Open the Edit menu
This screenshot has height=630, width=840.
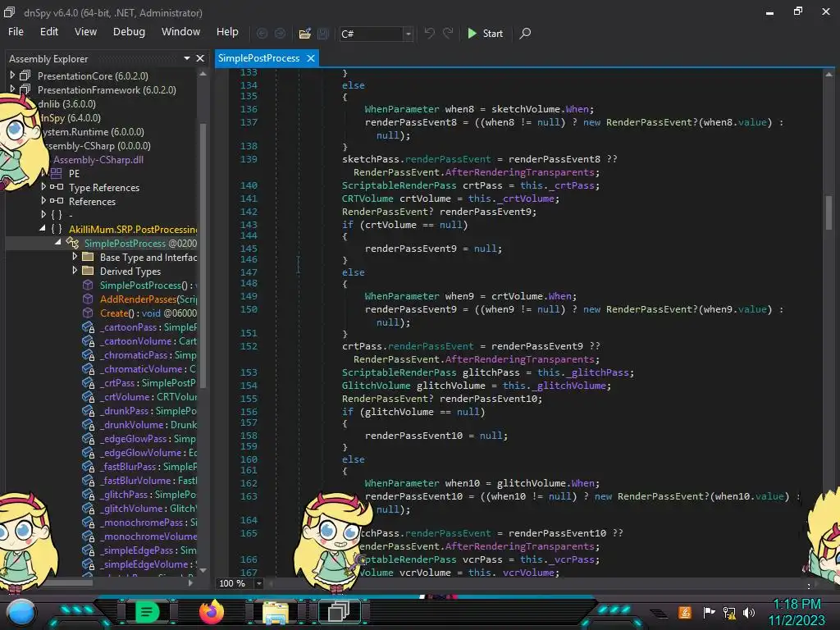click(48, 32)
